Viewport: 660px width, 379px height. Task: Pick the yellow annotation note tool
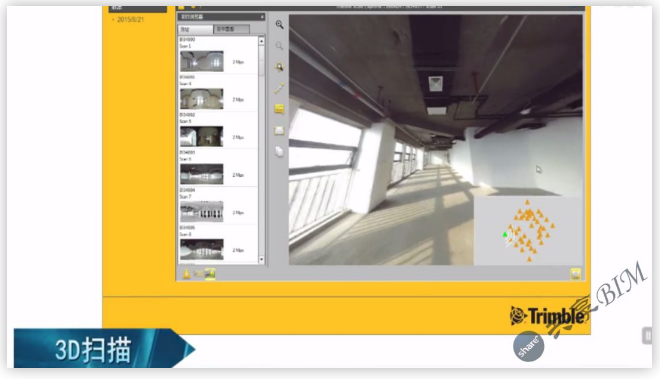click(279, 109)
